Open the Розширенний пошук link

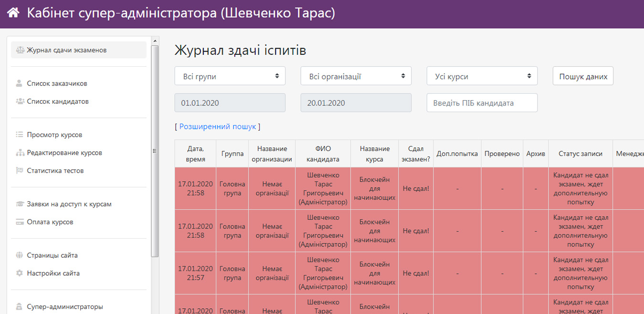217,126
